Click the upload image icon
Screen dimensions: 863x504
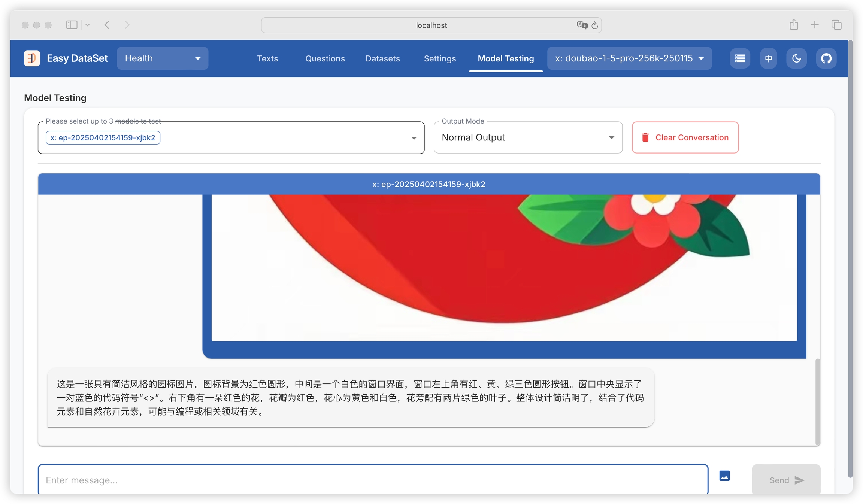point(724,476)
